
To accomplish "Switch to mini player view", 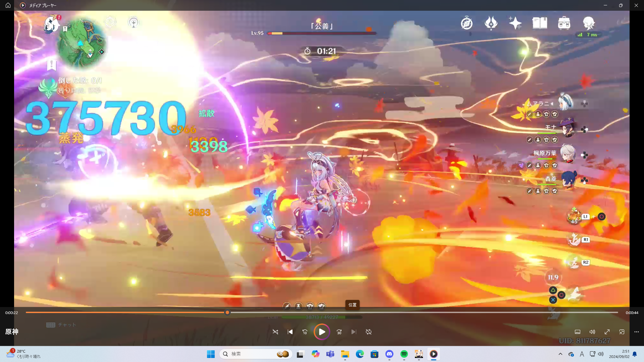I will tap(622, 332).
